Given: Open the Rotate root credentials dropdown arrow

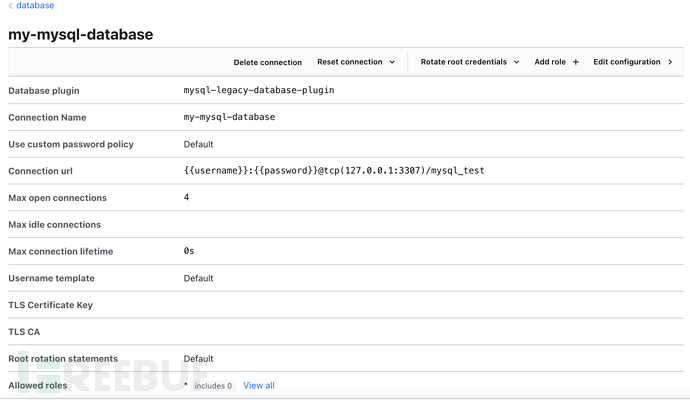Looking at the screenshot, I should [x=517, y=62].
